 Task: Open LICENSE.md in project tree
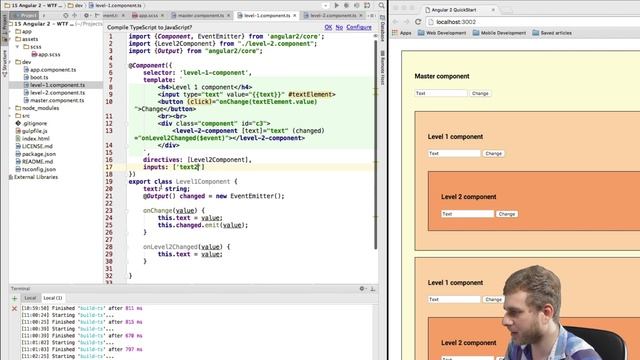pos(34,146)
